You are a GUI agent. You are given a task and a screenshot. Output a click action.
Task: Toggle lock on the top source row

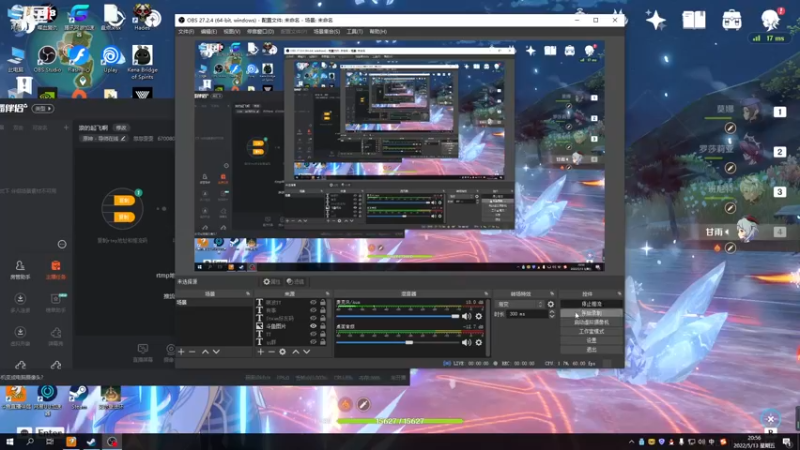322,303
